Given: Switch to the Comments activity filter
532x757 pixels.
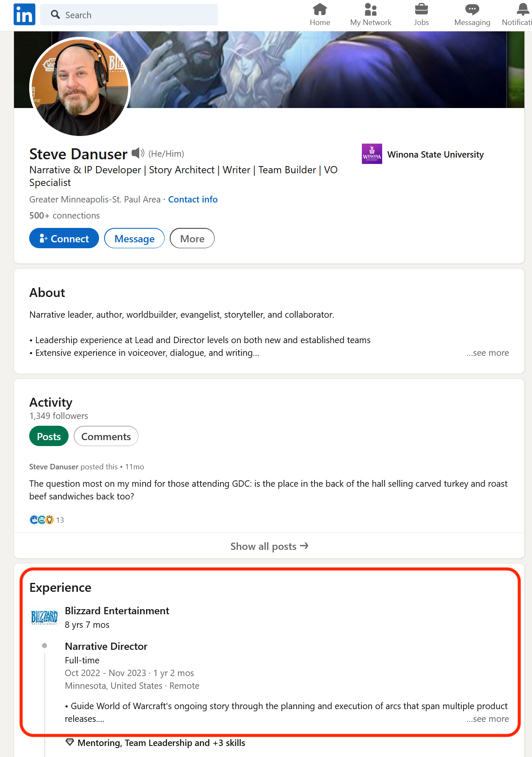Looking at the screenshot, I should [106, 436].
